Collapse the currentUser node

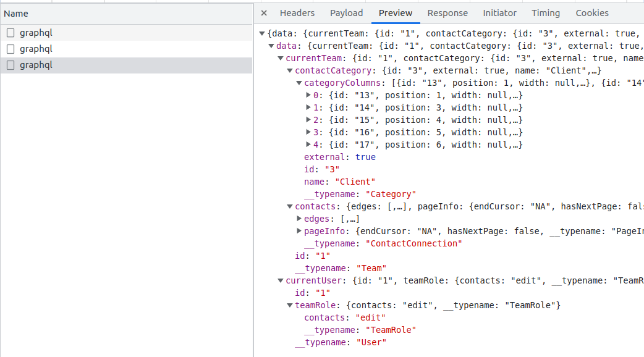tap(281, 280)
